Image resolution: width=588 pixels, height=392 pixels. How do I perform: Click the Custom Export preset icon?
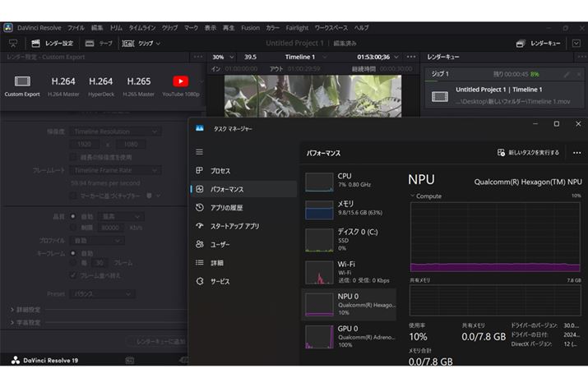point(22,81)
